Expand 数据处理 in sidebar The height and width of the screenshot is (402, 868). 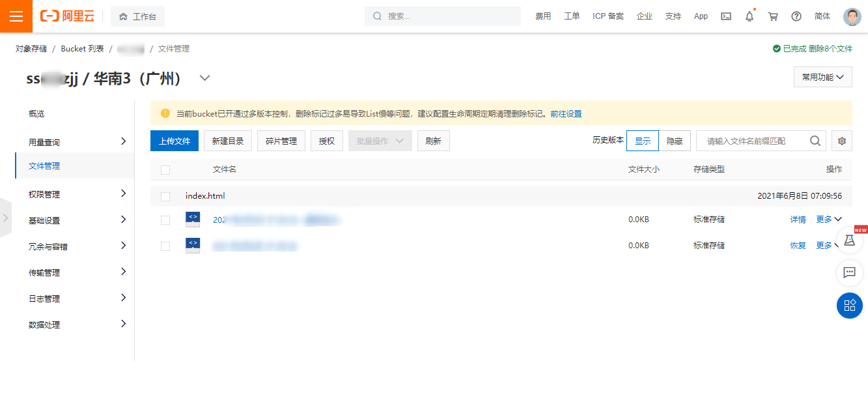point(123,324)
